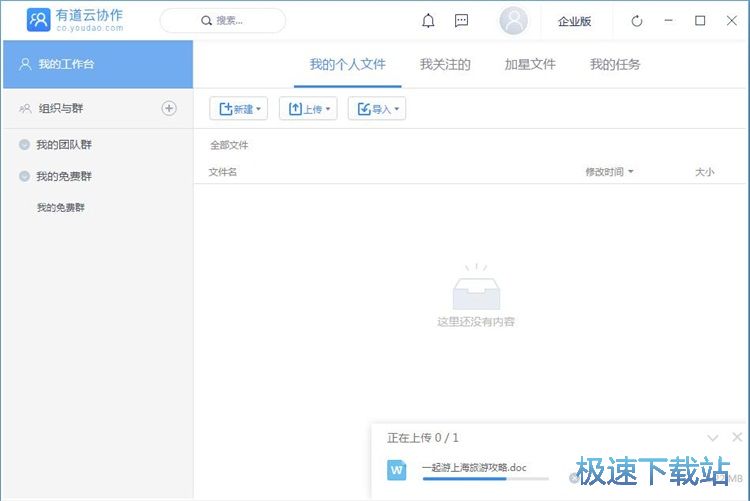The image size is (750, 501).
Task: Click the user profile avatar
Action: click(x=513, y=21)
